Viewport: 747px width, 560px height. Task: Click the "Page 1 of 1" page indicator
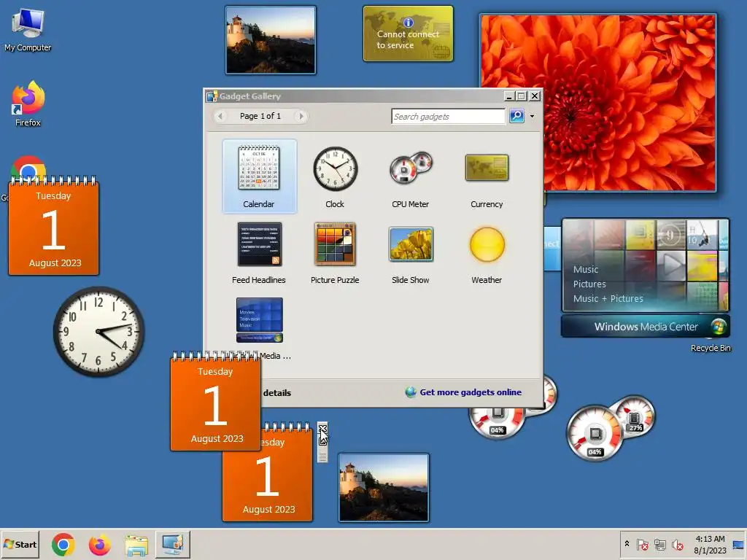pyautogui.click(x=260, y=116)
